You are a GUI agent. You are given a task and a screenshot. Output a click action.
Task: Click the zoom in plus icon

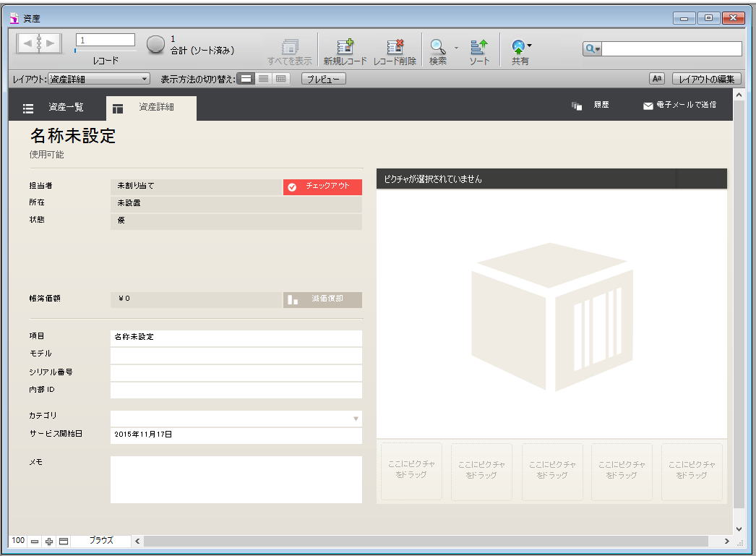tap(49, 542)
